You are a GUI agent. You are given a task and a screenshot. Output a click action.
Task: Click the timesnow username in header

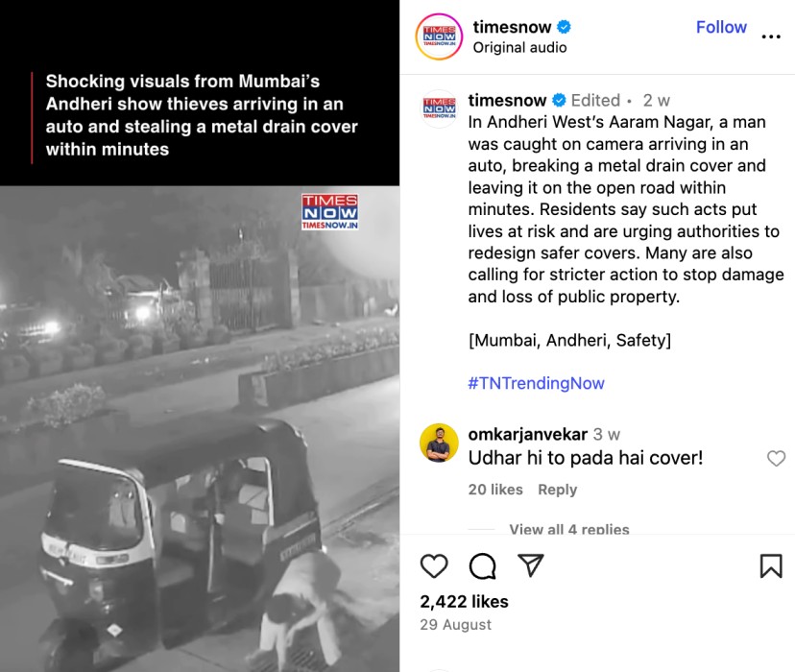[512, 27]
